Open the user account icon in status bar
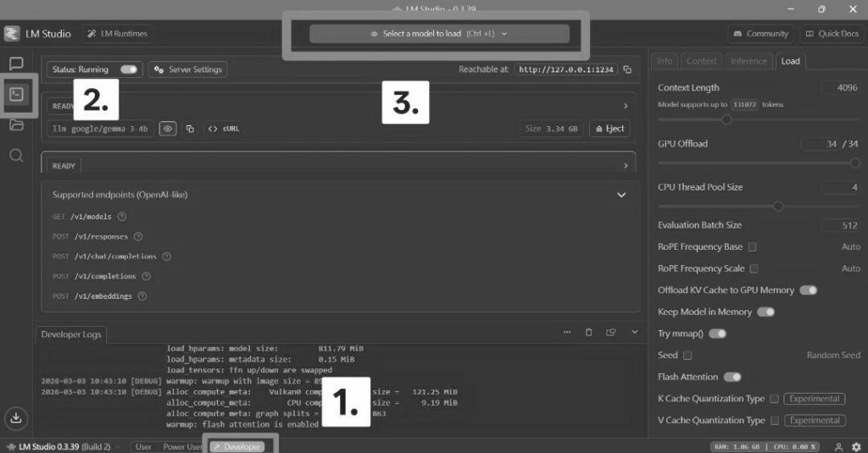Viewport: 868px width, 453px height. point(838,447)
